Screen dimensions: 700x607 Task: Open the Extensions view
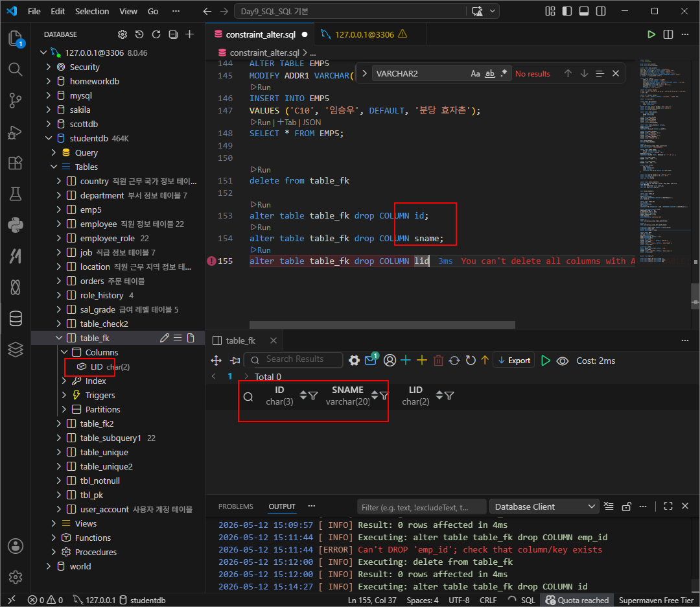point(15,163)
